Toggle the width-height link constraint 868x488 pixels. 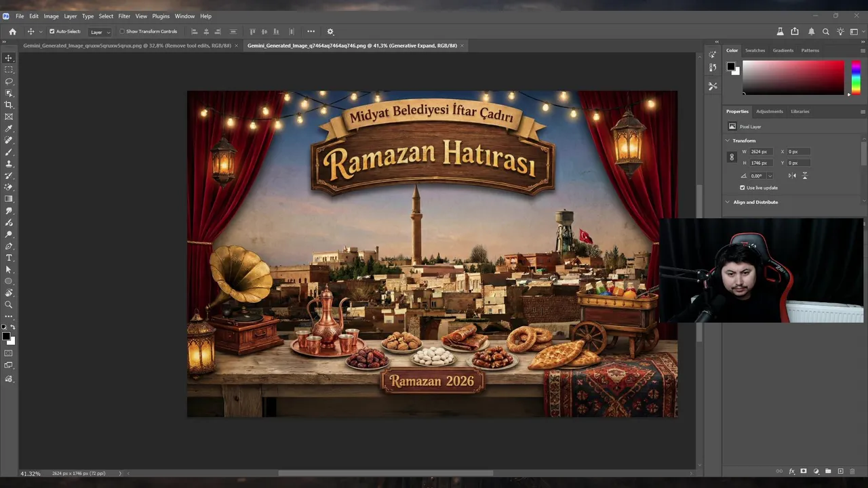(x=731, y=157)
